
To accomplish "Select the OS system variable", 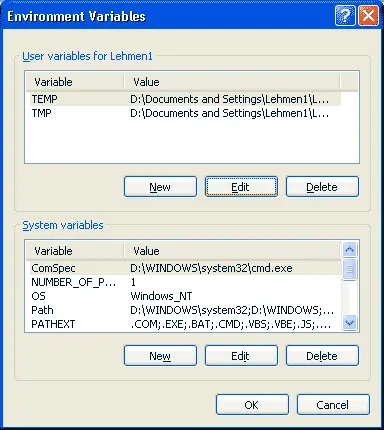I will click(x=185, y=296).
